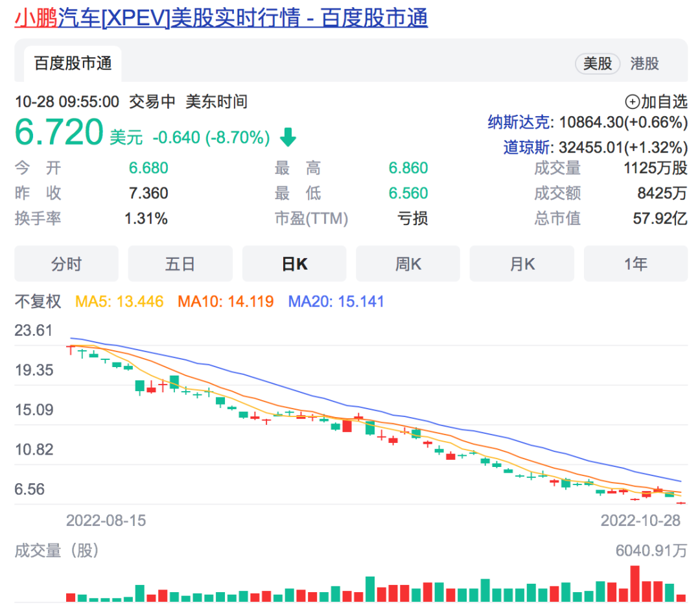This screenshot has width=700, height=609.
Task: Switch to 美股 market toggle
Action: pos(598,64)
